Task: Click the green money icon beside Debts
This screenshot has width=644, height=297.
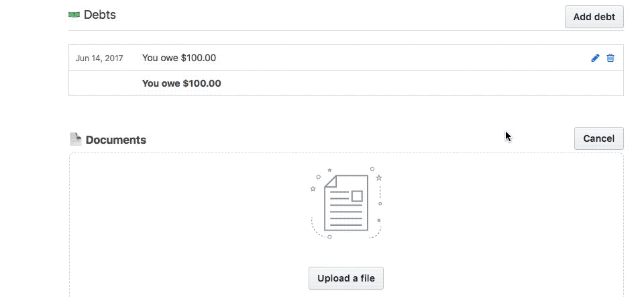Action: point(74,15)
